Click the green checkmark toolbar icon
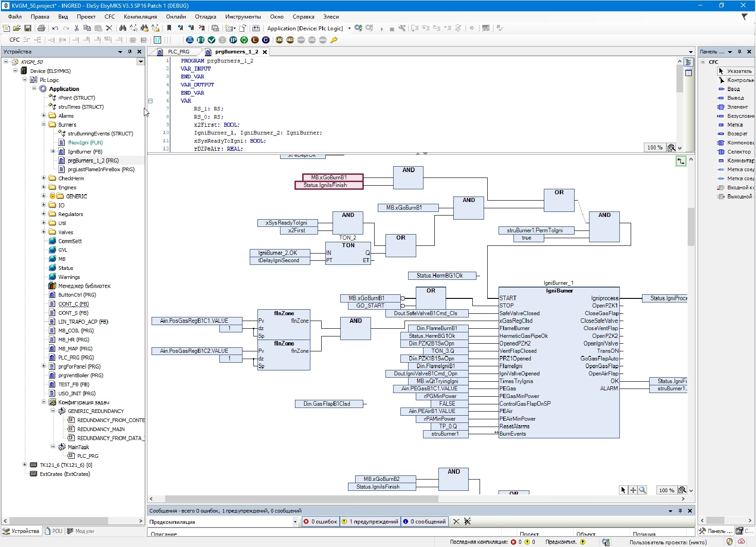Image resolution: width=756 pixels, height=547 pixels. [x=211, y=40]
